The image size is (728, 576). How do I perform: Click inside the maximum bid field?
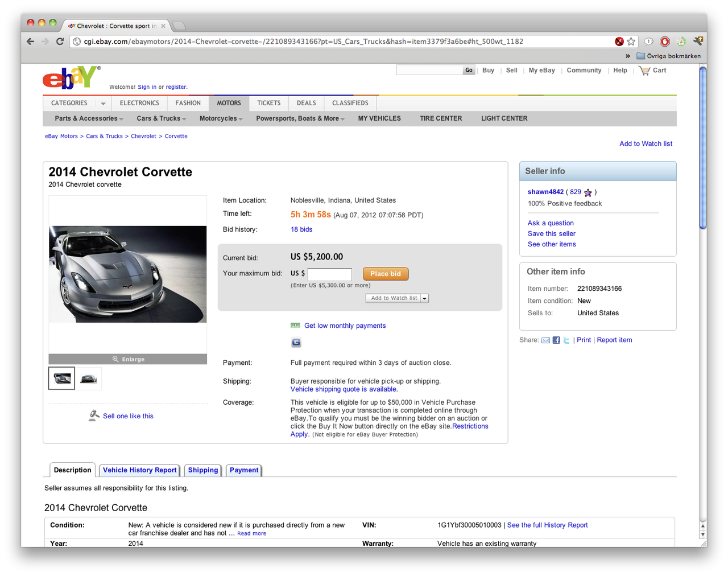tap(330, 274)
